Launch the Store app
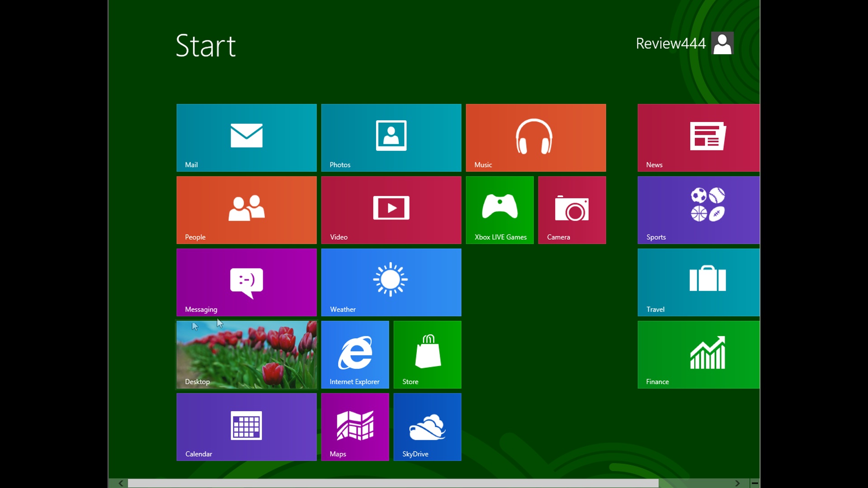The width and height of the screenshot is (868, 488). coord(427,354)
